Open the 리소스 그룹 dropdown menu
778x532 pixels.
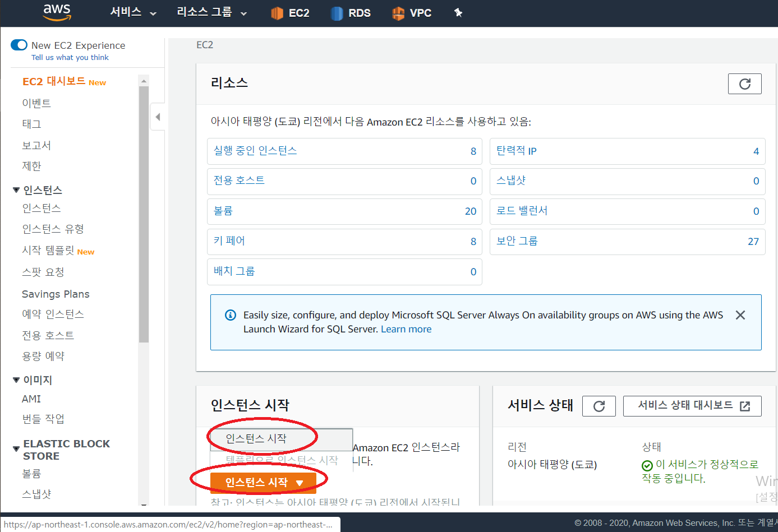tap(211, 12)
